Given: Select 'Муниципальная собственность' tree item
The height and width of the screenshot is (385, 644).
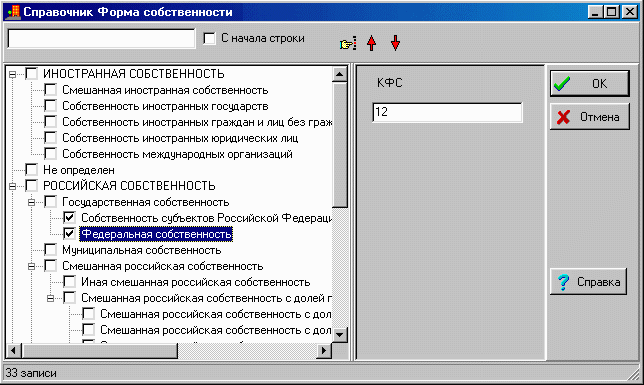Looking at the screenshot, I should click(x=142, y=250).
